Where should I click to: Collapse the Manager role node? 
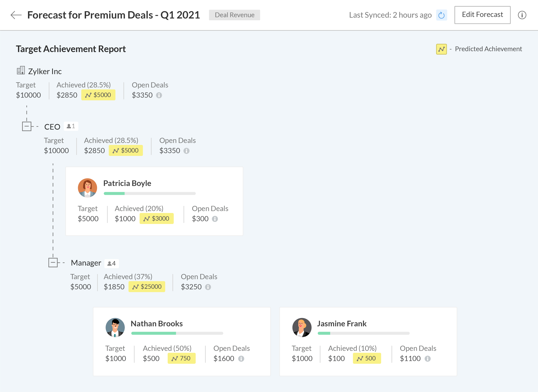pos(53,262)
